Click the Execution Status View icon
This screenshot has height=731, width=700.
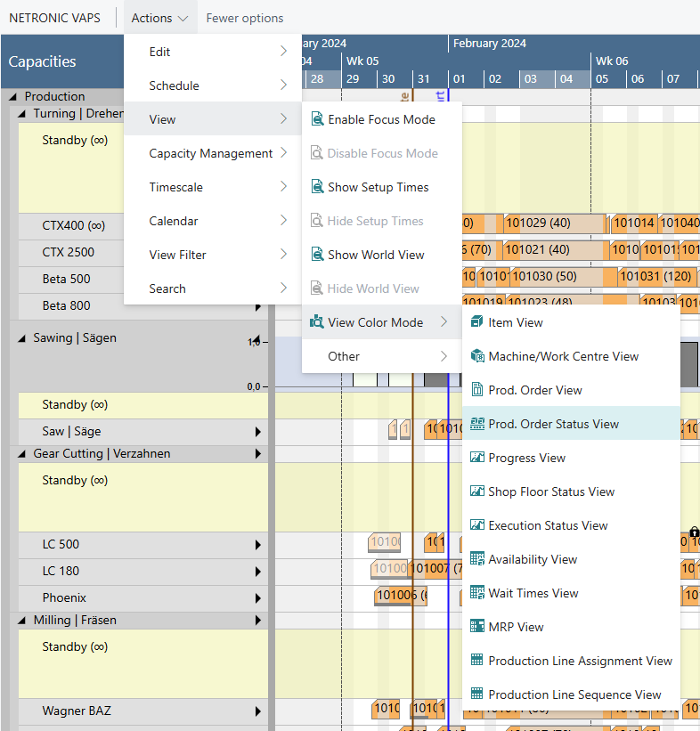coord(477,525)
